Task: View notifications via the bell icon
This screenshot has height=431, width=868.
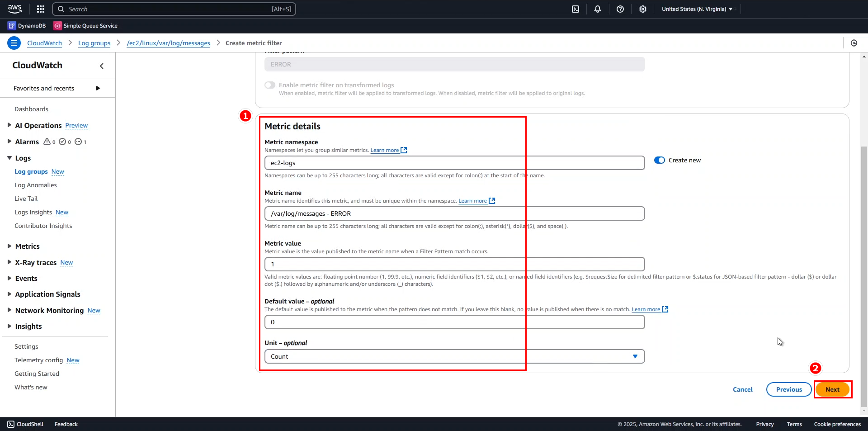Action: point(597,9)
